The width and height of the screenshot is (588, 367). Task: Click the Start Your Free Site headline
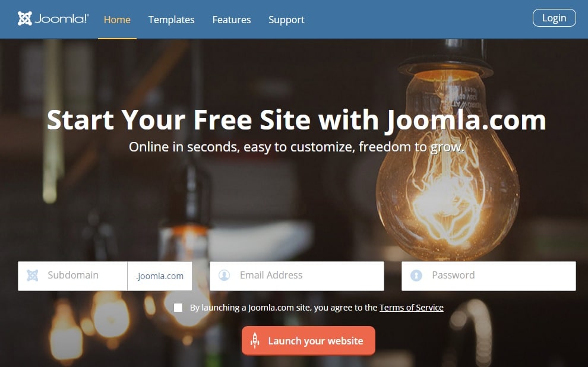pyautogui.click(x=296, y=120)
